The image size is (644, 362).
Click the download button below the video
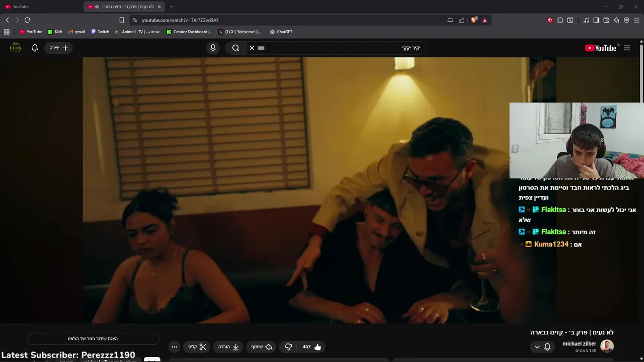point(228,347)
